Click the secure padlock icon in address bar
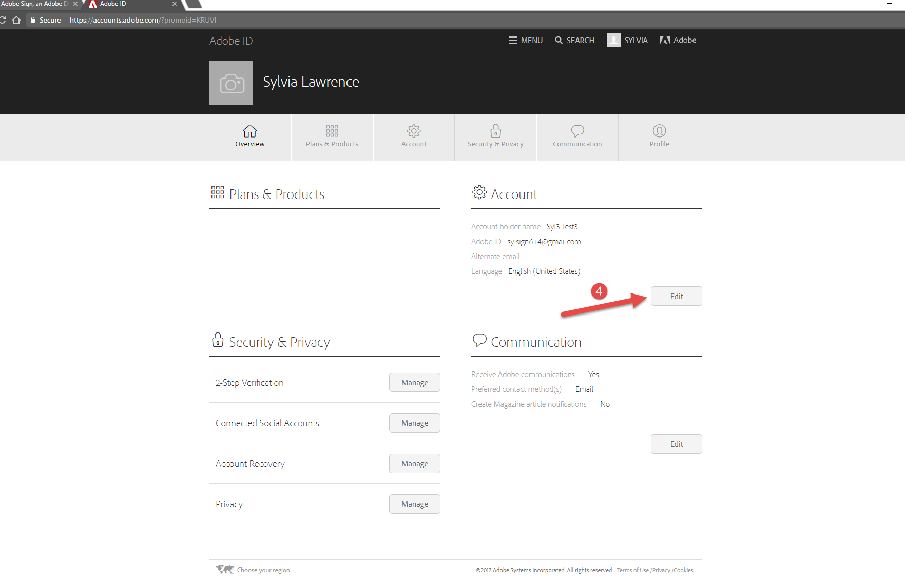The height and width of the screenshot is (588, 905). pos(33,20)
